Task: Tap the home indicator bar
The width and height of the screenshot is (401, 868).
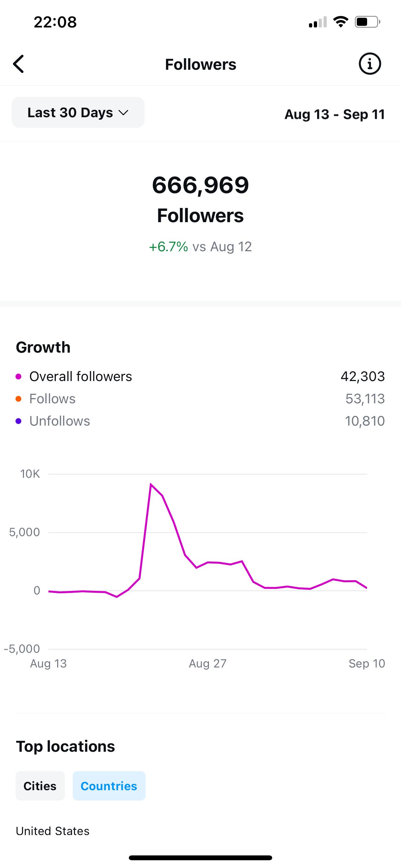Action: 200,858
